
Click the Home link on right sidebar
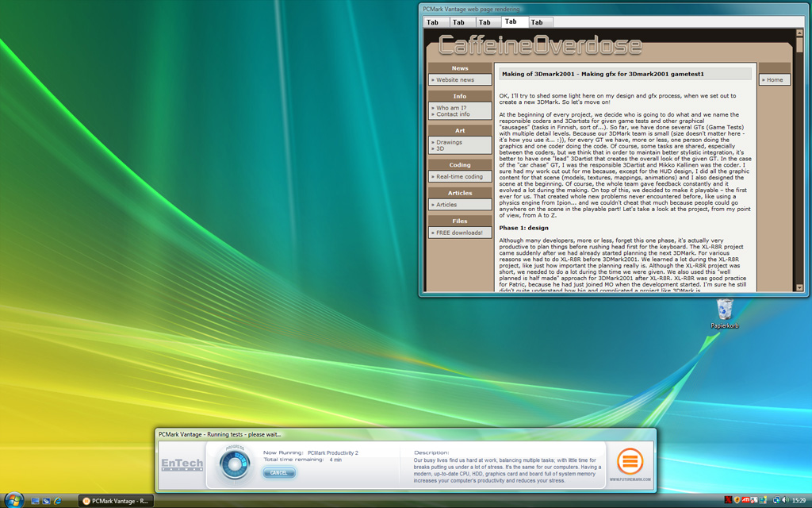coord(775,80)
